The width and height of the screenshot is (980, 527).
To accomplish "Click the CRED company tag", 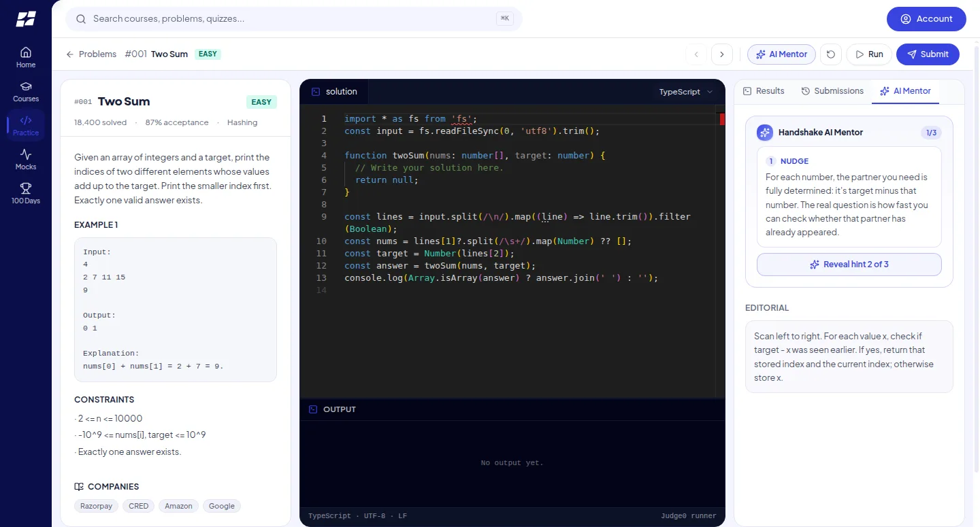I will (139, 506).
